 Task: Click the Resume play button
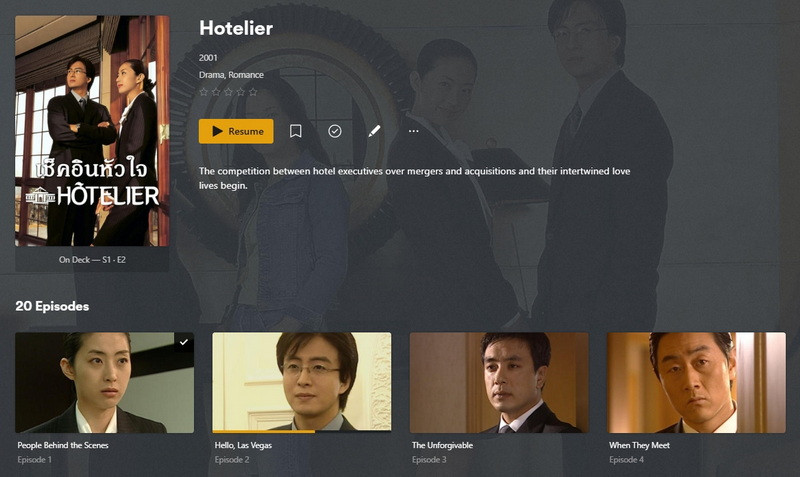[x=236, y=131]
